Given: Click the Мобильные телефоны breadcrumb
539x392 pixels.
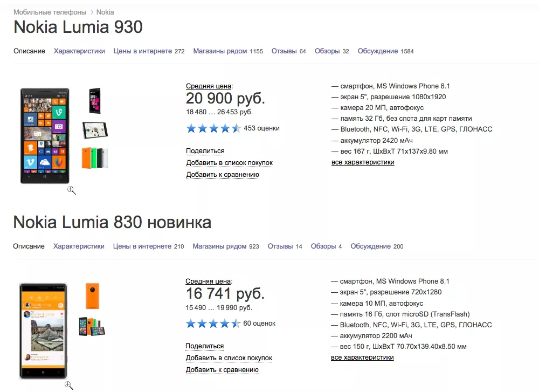Looking at the screenshot, I should pos(49,11).
